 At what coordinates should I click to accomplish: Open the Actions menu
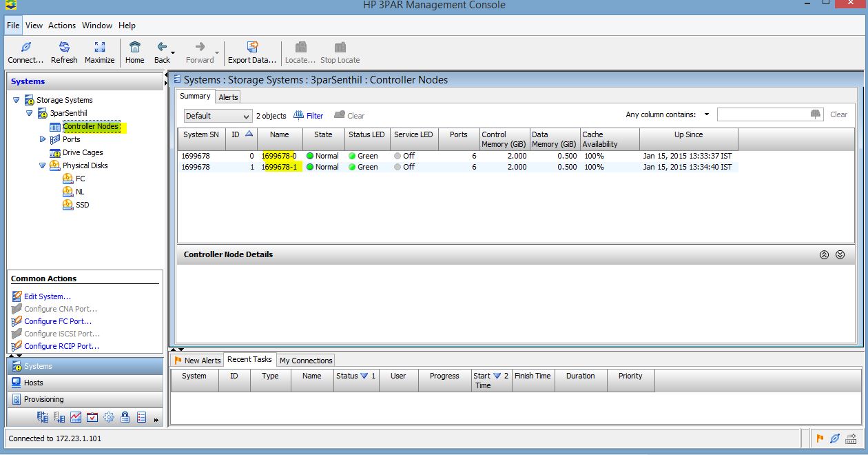62,26
